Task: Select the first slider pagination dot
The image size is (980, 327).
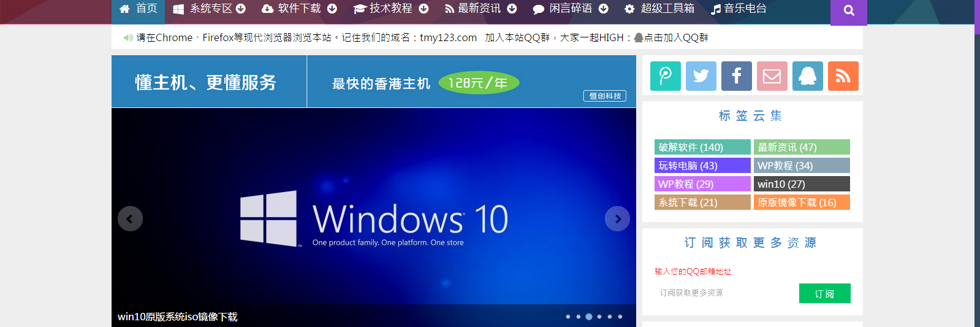Action: coord(568,317)
